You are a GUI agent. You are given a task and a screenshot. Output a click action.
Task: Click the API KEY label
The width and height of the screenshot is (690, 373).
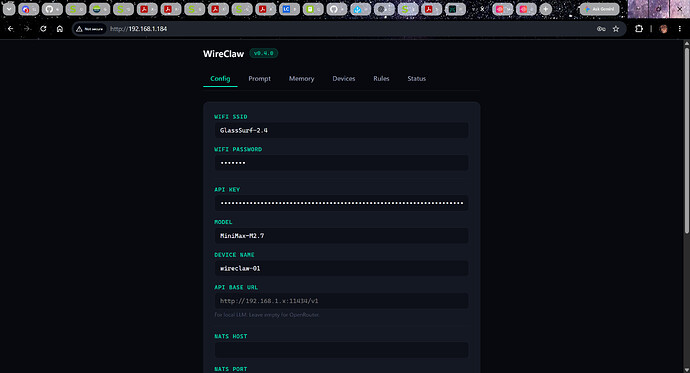point(227,190)
